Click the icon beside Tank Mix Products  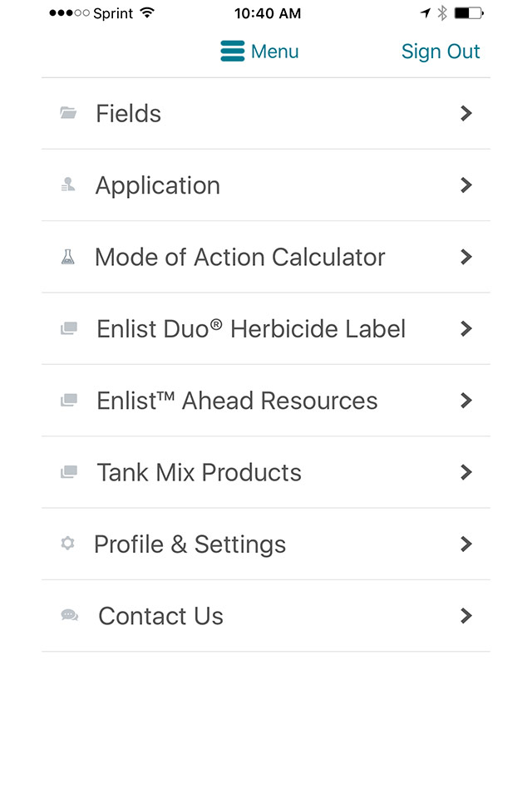click(x=69, y=472)
